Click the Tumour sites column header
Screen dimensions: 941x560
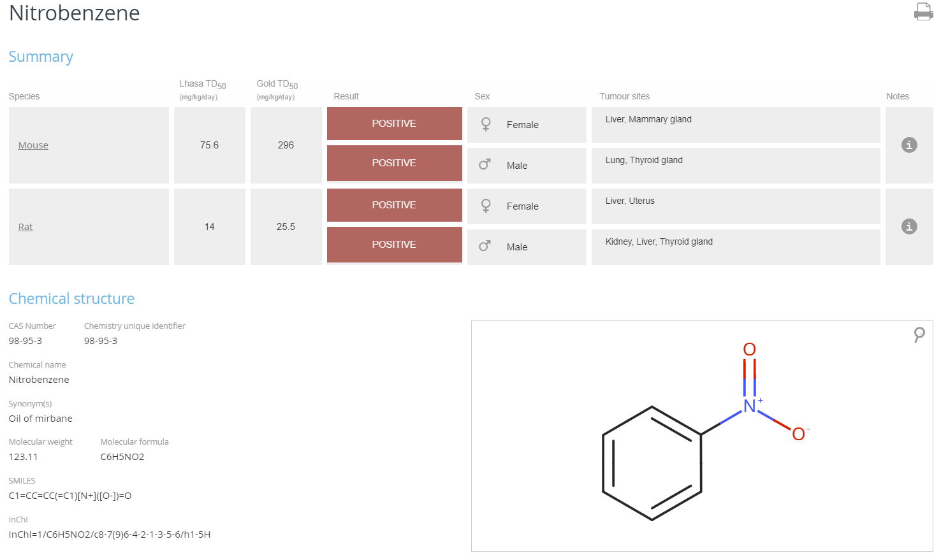coord(624,96)
